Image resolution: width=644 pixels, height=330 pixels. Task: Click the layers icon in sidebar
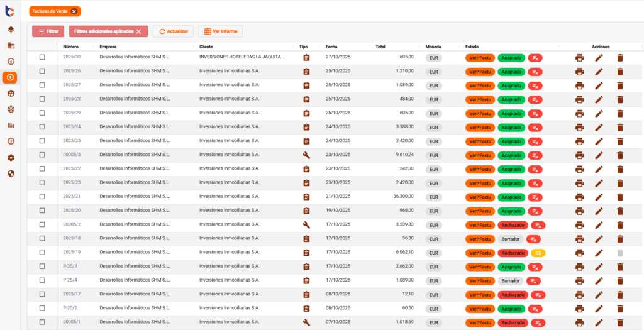click(x=11, y=30)
